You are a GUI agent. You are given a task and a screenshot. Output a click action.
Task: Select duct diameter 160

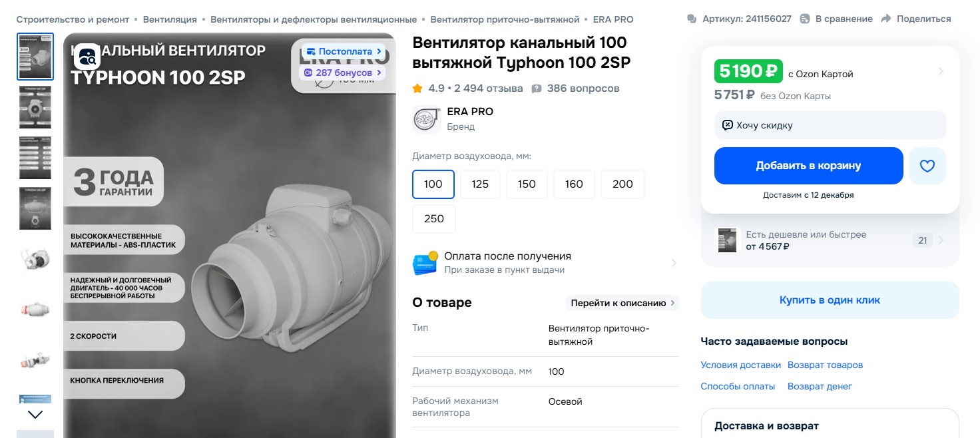[x=574, y=184]
